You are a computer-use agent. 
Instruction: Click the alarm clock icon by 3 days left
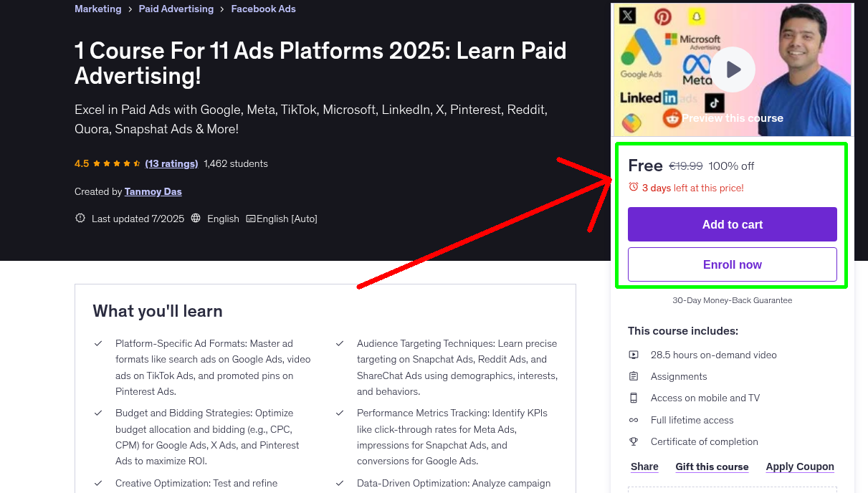pyautogui.click(x=633, y=187)
